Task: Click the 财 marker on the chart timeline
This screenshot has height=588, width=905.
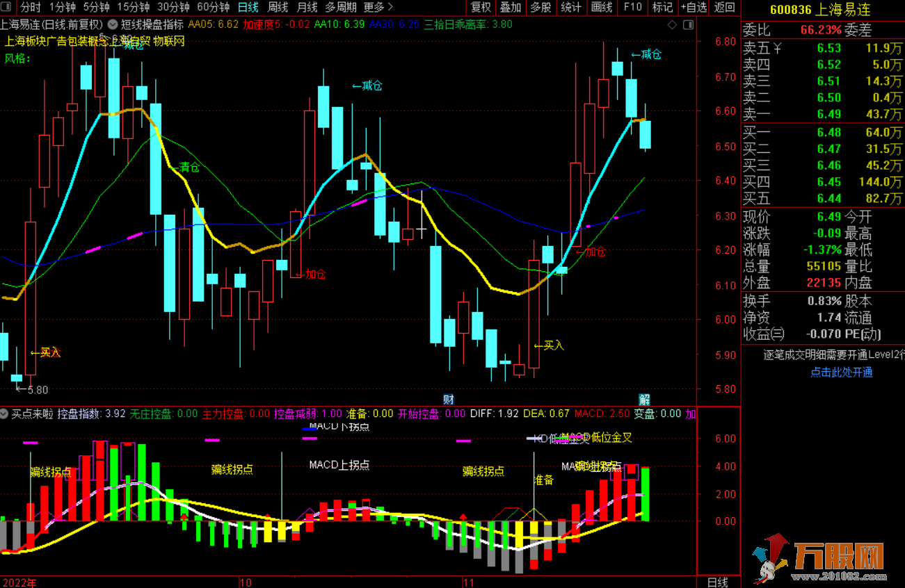Action: (449, 399)
